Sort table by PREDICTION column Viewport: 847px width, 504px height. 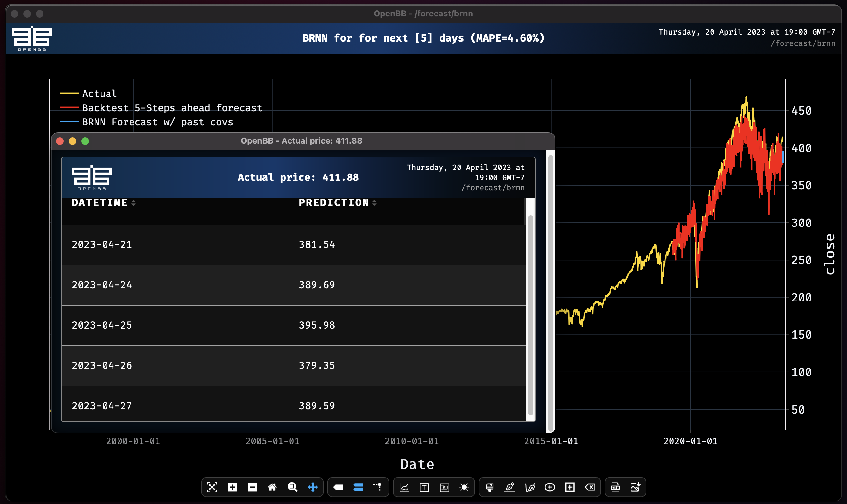[x=337, y=203]
